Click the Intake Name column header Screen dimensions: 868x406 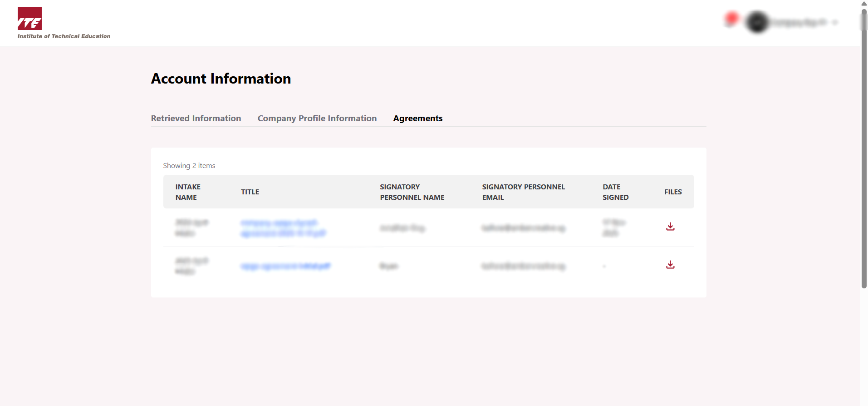pos(188,192)
